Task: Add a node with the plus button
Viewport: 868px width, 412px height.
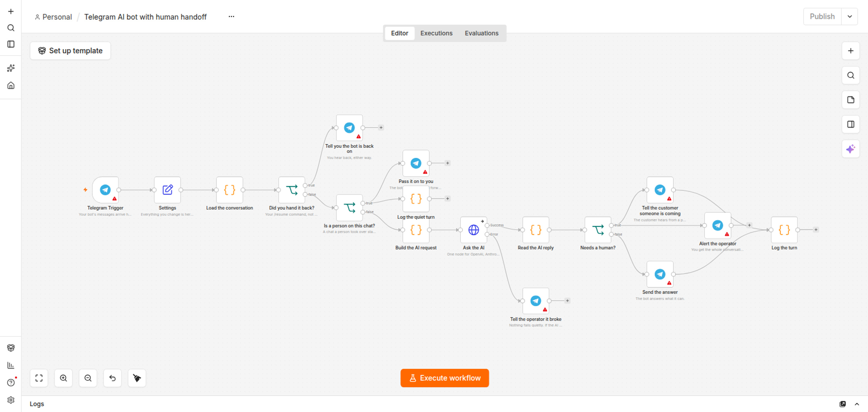Action: coord(850,51)
